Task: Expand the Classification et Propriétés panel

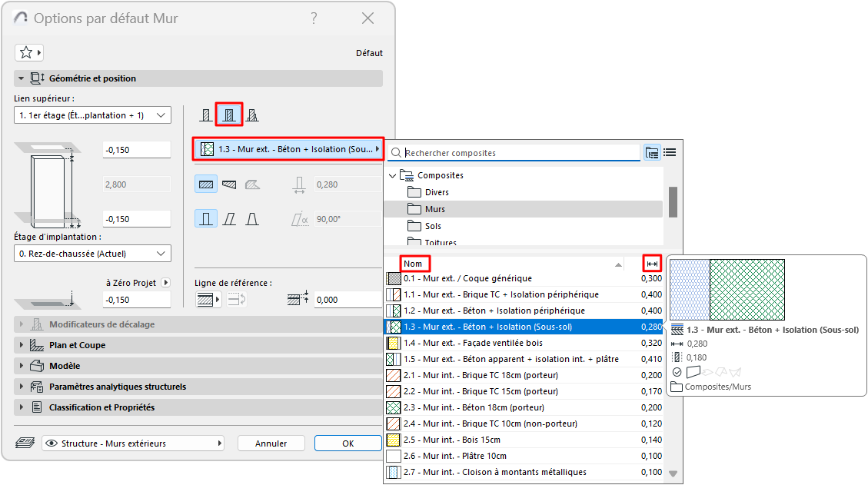Action: (x=198, y=407)
